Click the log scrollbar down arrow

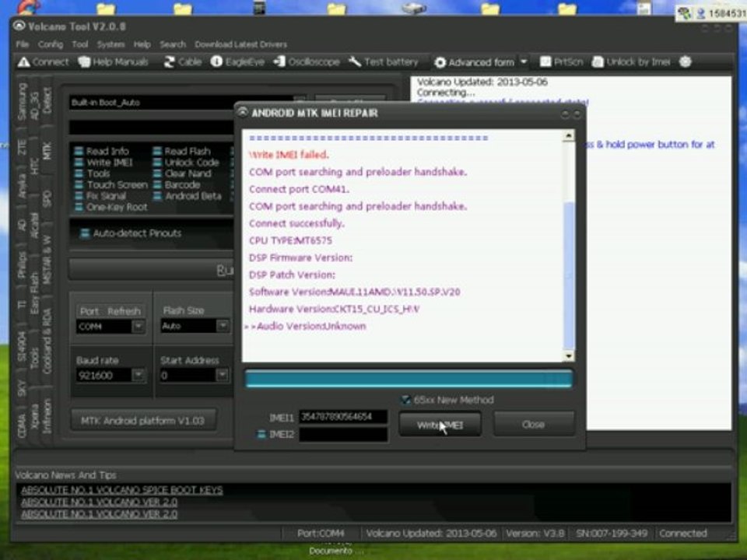[x=568, y=355]
